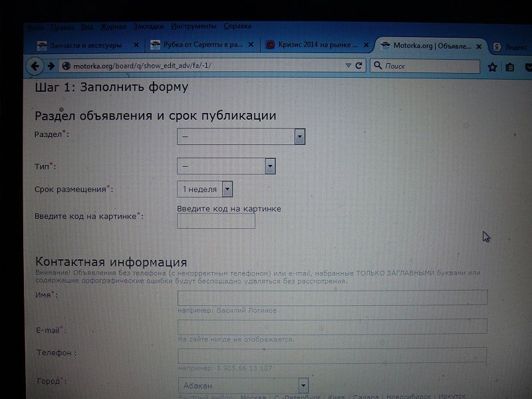Reload the page with the refresh icon
This screenshot has height=399, width=532.
click(x=359, y=66)
